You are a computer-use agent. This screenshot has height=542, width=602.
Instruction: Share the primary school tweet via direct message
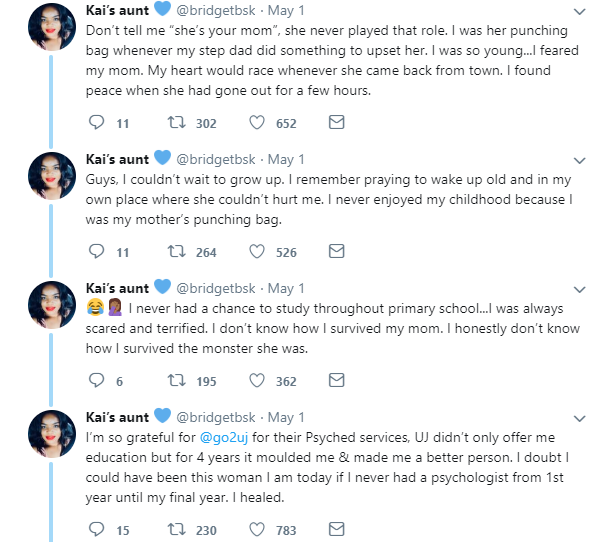click(337, 380)
